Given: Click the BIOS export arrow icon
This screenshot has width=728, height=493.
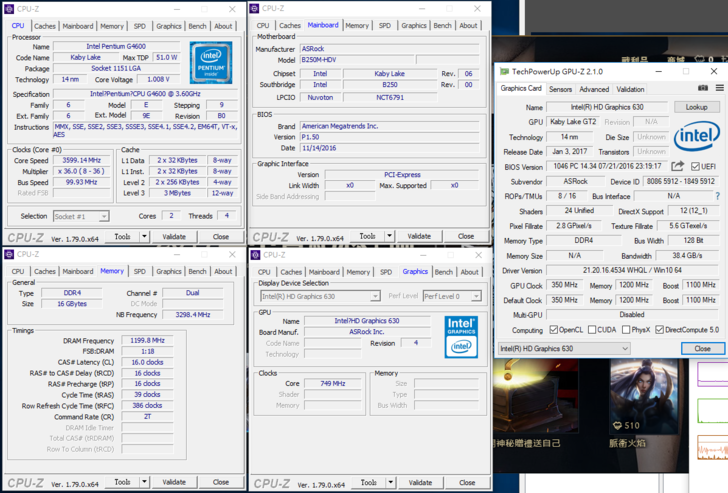Looking at the screenshot, I should click(678, 167).
